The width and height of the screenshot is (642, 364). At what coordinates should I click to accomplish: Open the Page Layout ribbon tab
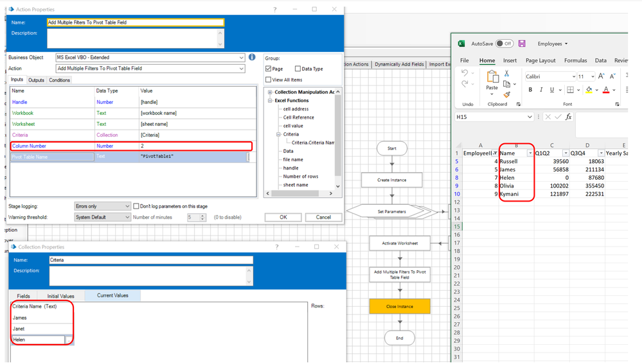pyautogui.click(x=540, y=60)
